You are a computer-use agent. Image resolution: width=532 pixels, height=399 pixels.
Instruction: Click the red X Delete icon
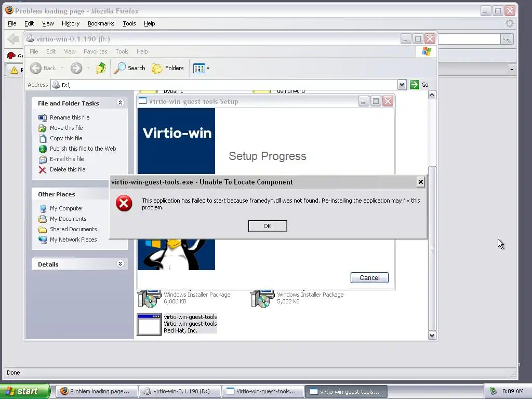pos(43,170)
